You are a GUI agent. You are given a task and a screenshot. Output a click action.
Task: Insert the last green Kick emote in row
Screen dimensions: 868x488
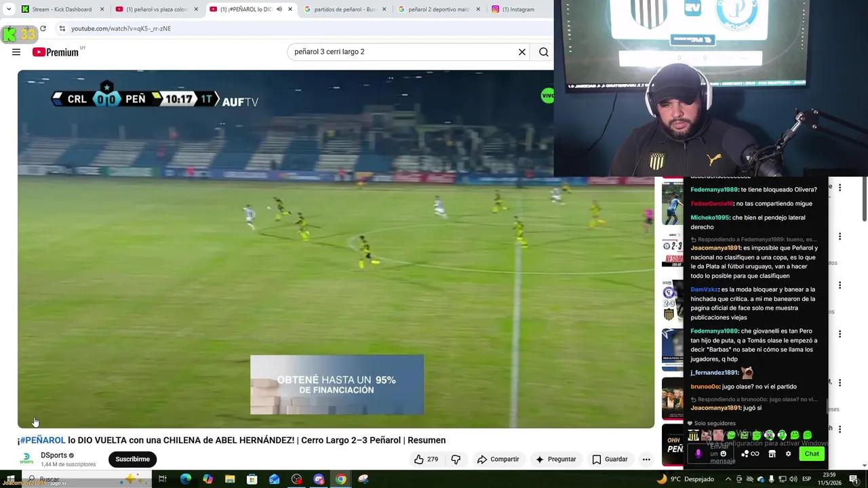(807, 435)
